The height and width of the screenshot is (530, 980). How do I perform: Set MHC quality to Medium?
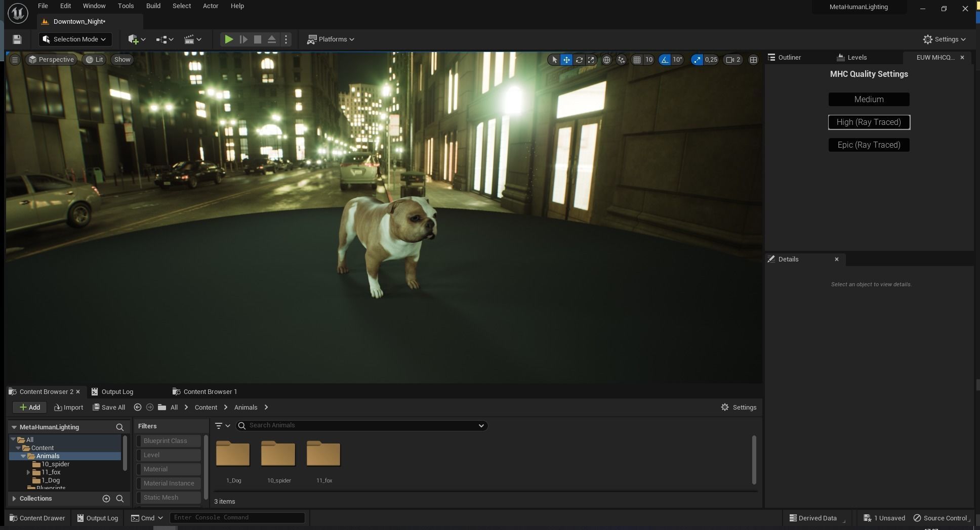[x=869, y=100]
